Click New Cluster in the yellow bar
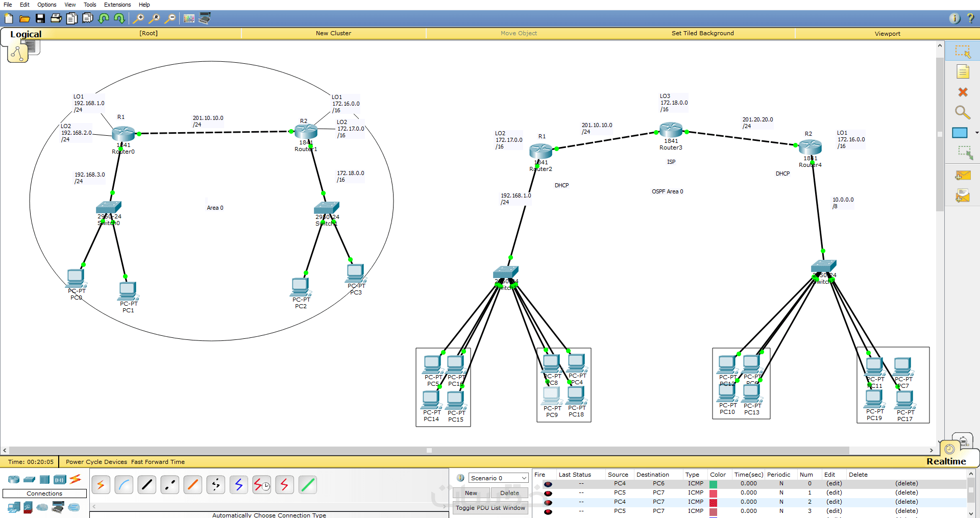Viewport: 980px width, 518px height. [x=333, y=33]
